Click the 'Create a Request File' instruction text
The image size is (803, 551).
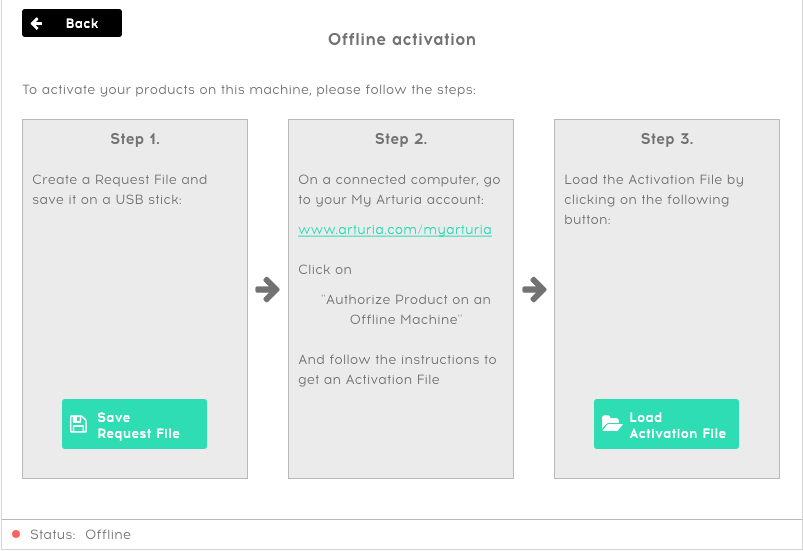[120, 189]
